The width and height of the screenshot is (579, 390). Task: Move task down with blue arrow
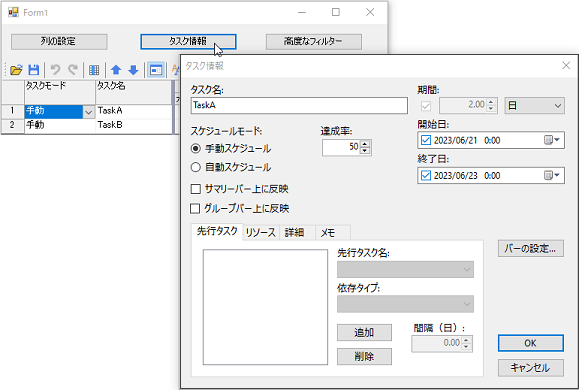coord(133,70)
